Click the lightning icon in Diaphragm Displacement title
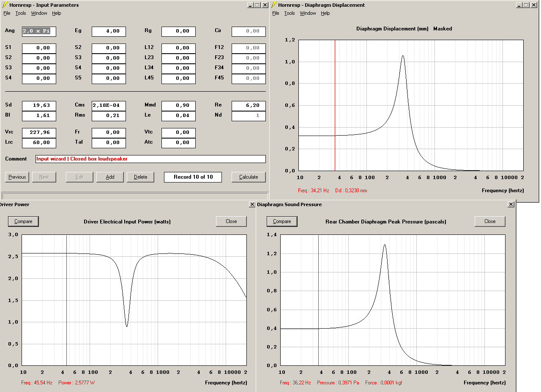The height and width of the screenshot is (392, 541). tap(274, 5)
